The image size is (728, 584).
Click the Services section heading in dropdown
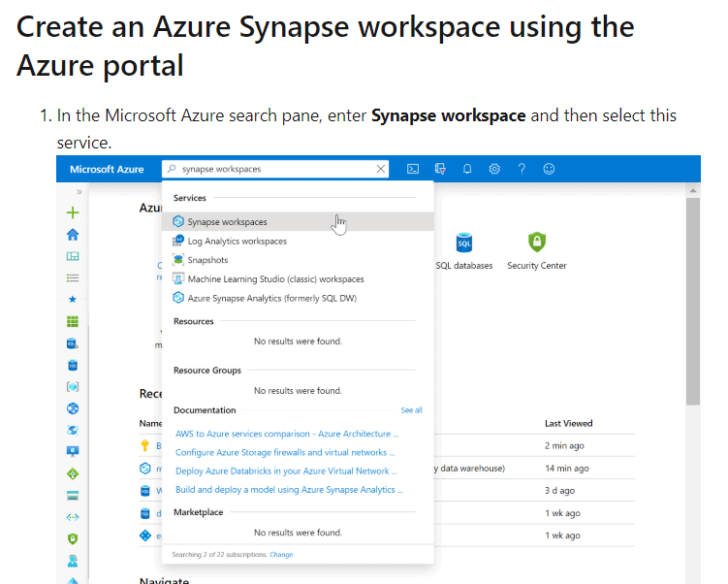point(189,198)
